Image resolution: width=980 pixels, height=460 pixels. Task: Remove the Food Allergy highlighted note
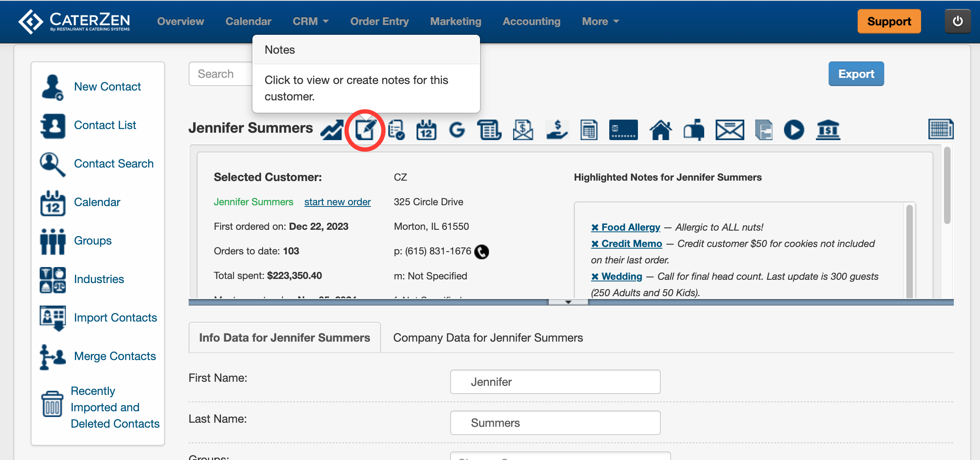(595, 227)
